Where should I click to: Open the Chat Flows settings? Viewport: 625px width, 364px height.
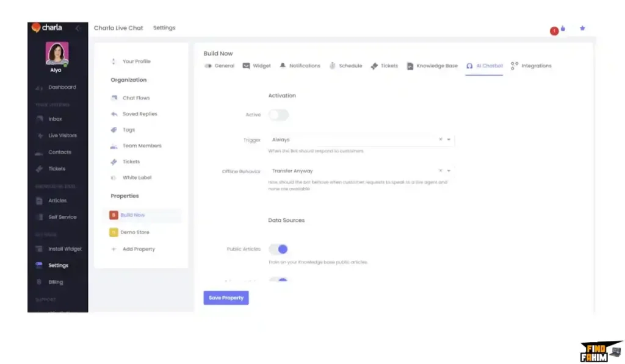tap(135, 98)
